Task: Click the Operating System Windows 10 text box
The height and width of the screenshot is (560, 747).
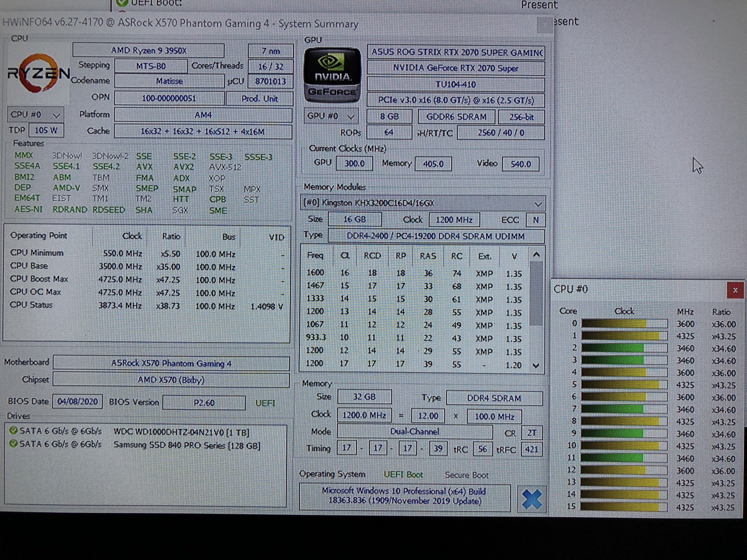Action: 404,496
